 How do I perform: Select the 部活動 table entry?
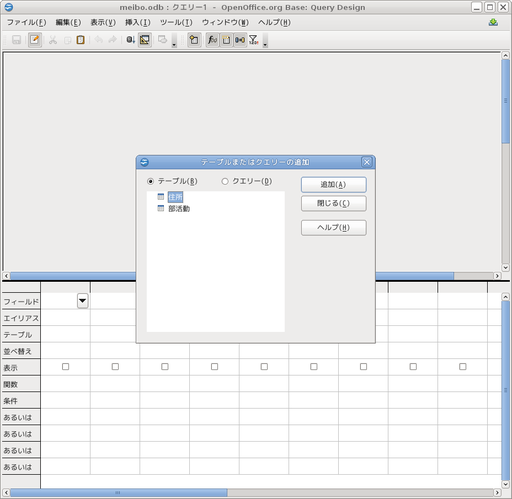(x=179, y=209)
